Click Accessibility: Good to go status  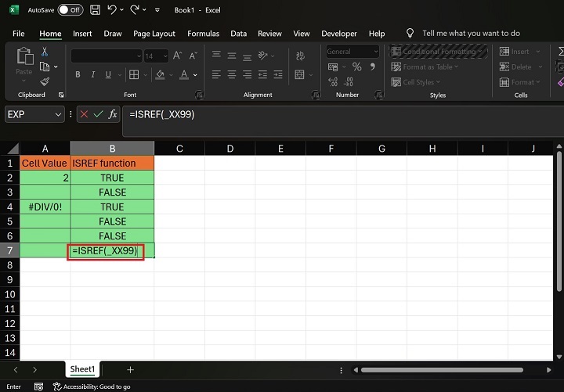(x=92, y=387)
